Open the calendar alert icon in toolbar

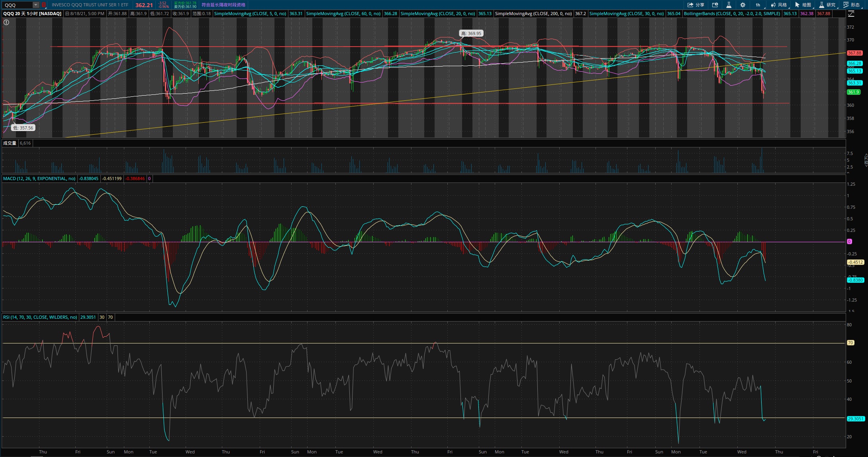click(715, 5)
